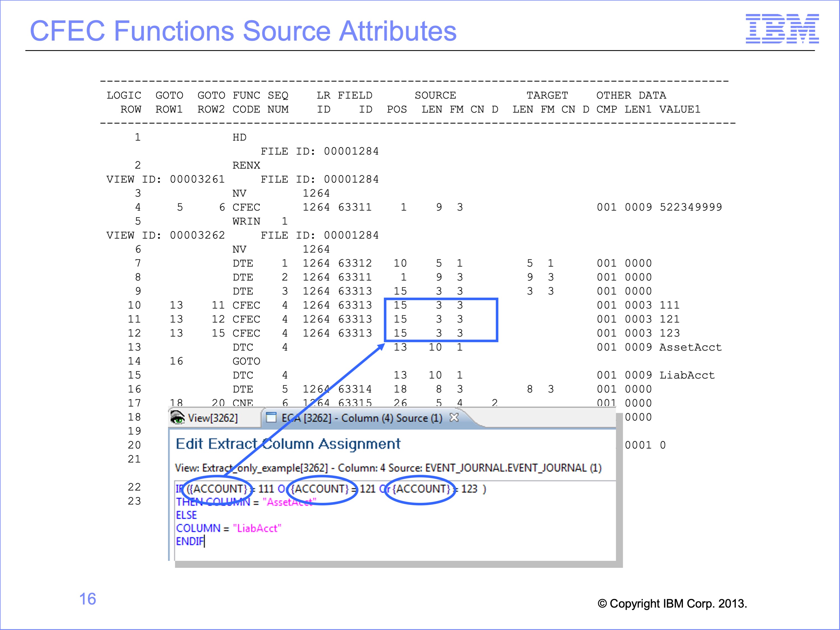Viewport: 840px width, 630px height.
Task: Click the Edit Extract Column Assignment heading
Action: click(x=288, y=443)
